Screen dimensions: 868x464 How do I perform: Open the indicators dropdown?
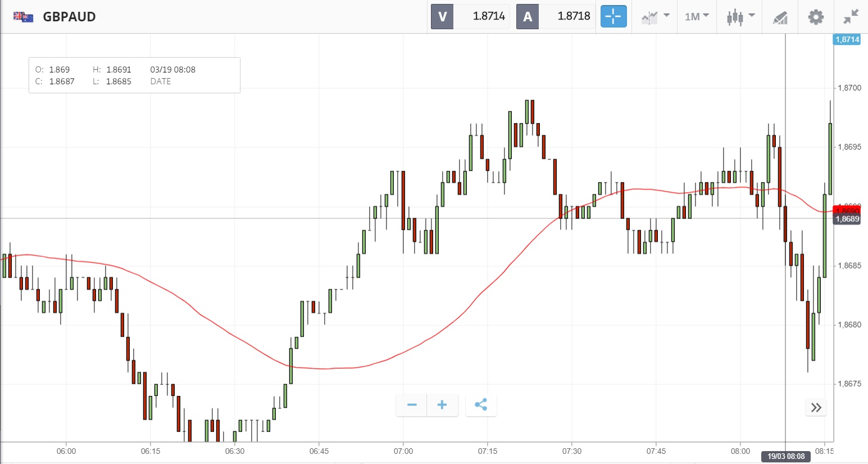[655, 17]
